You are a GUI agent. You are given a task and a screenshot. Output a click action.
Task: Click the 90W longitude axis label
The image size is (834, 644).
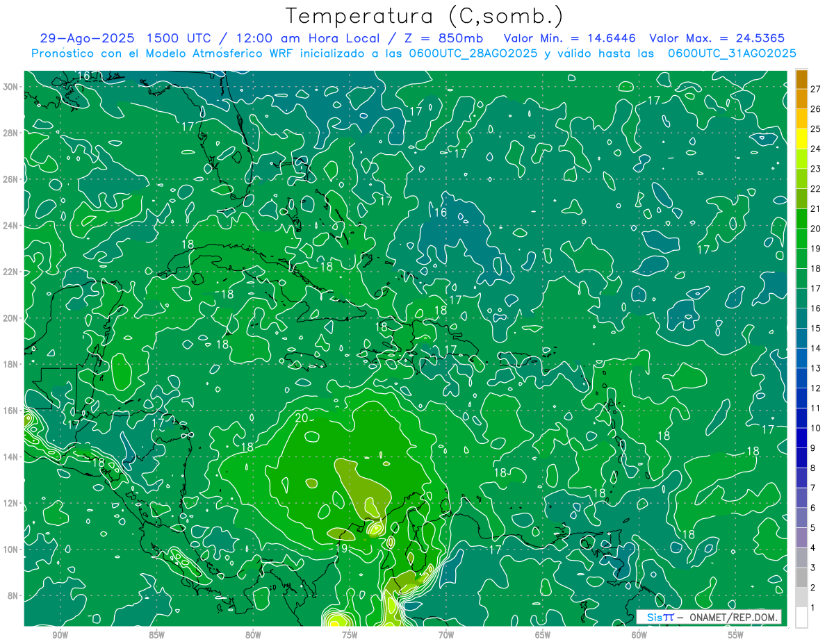click(x=60, y=634)
